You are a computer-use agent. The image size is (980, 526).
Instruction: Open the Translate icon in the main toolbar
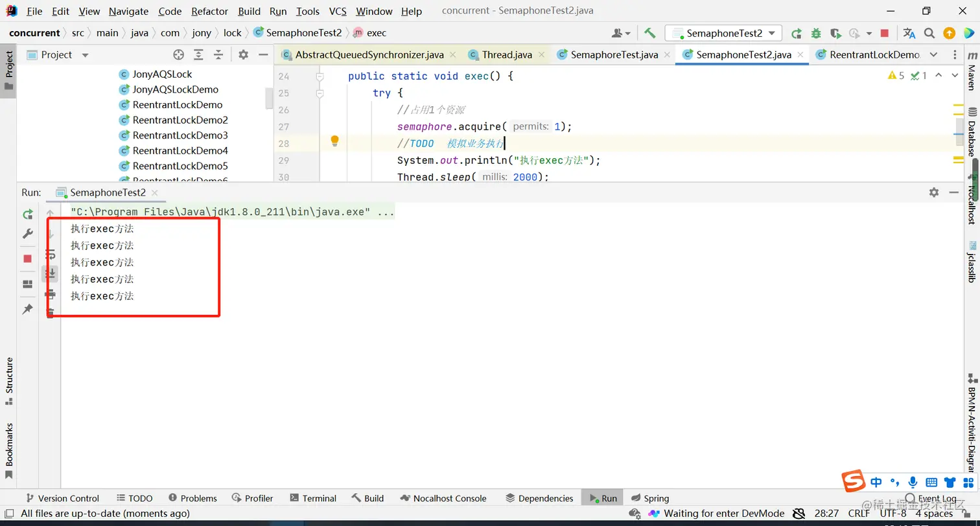tap(909, 33)
